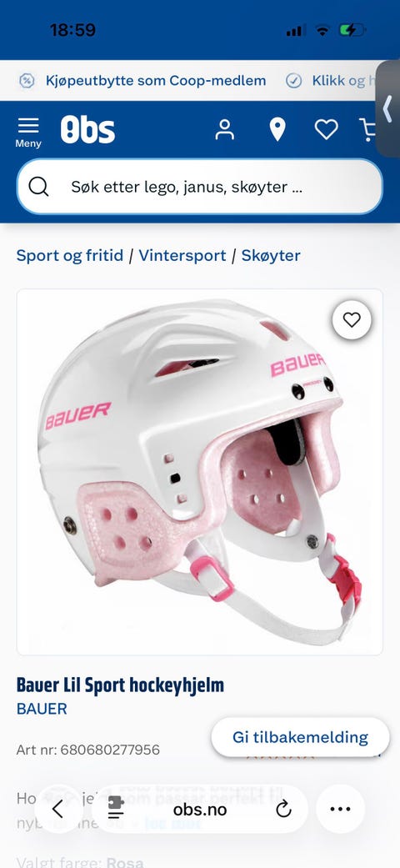Open the reader mode page icon

click(116, 810)
